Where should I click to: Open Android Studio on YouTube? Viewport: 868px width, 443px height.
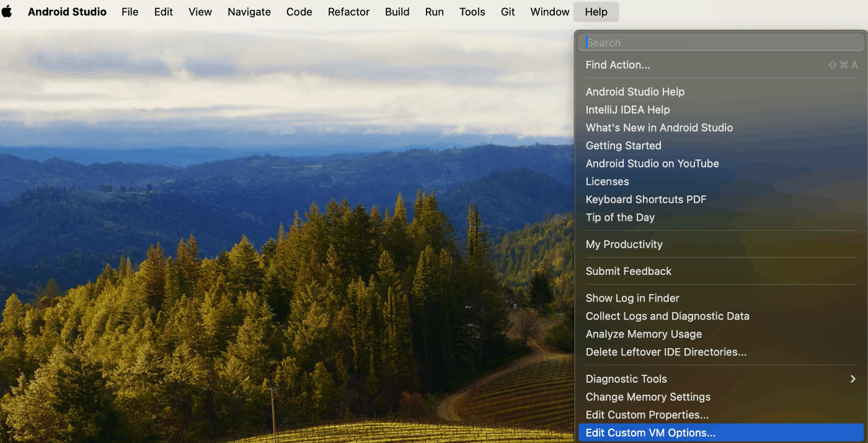coord(721,163)
